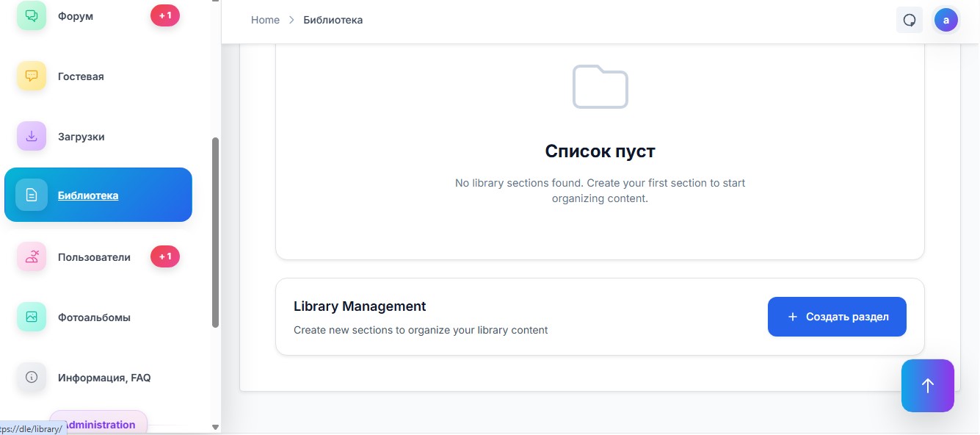Click the Forum chat bubbles icon

coord(32,15)
